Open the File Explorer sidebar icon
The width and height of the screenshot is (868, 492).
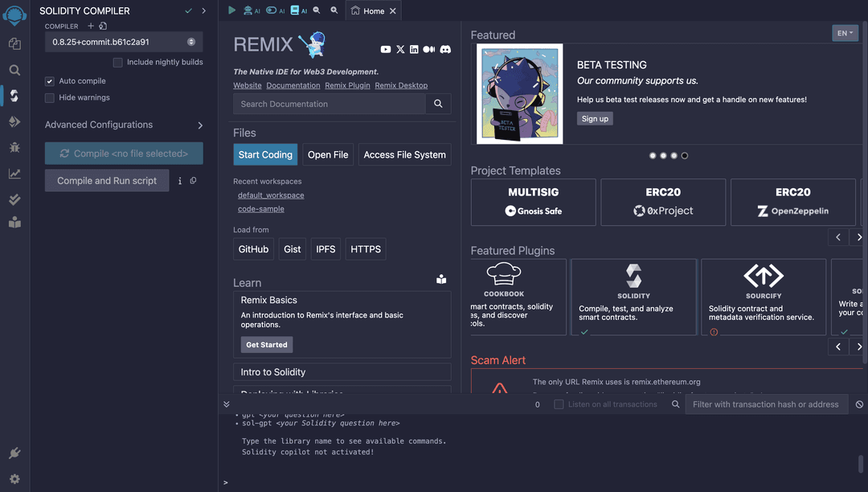pyautogui.click(x=15, y=43)
